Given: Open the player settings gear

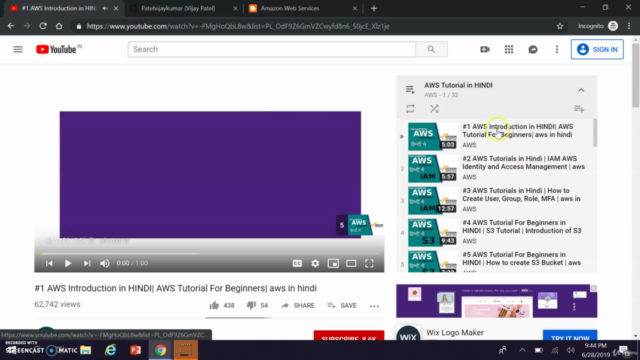Looking at the screenshot, I should tap(315, 263).
